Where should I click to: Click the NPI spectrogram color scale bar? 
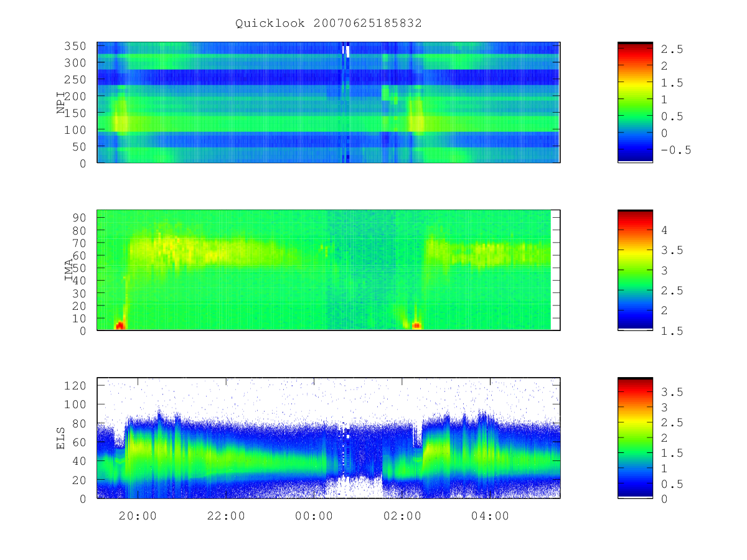tap(635, 102)
